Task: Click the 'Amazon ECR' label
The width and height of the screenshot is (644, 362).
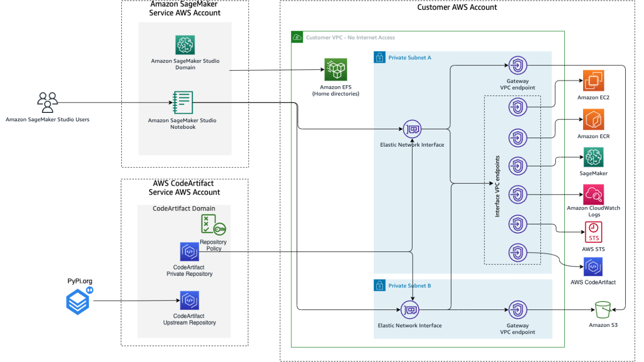Action: [593, 136]
